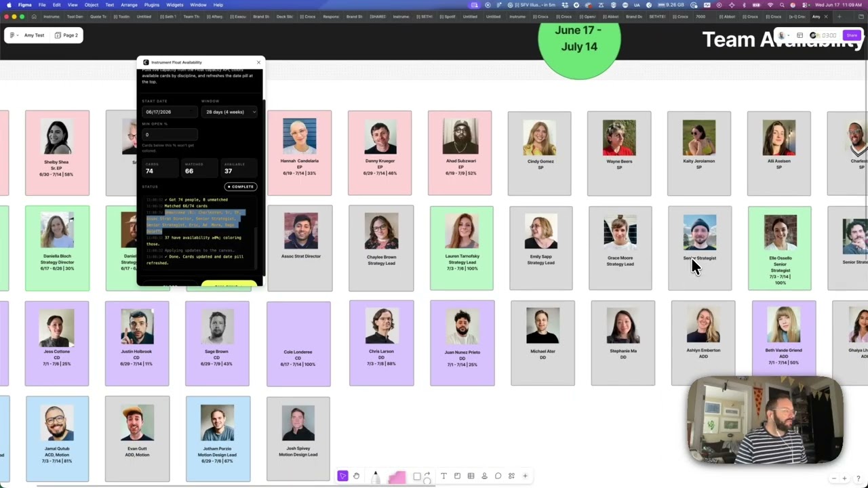Select Justin Holbrook's card
Viewport: 868px width, 488px height.
[137, 344]
